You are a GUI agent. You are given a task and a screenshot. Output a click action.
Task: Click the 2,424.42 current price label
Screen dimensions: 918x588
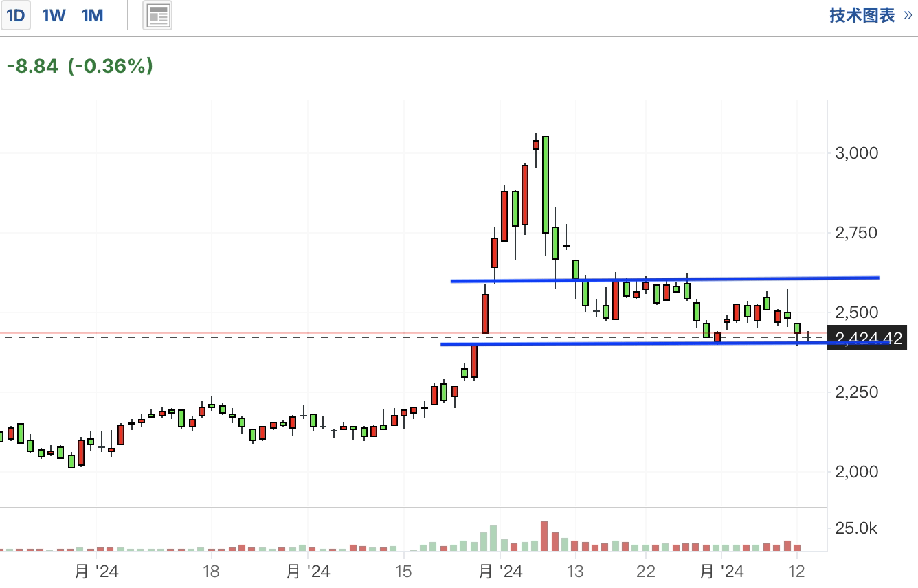868,338
